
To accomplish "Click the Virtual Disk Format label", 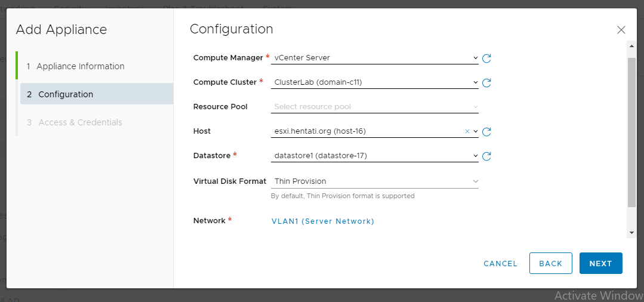I will click(230, 181).
